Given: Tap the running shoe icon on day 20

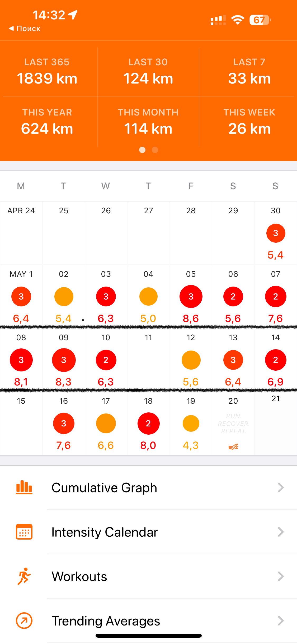Looking at the screenshot, I should (233, 447).
